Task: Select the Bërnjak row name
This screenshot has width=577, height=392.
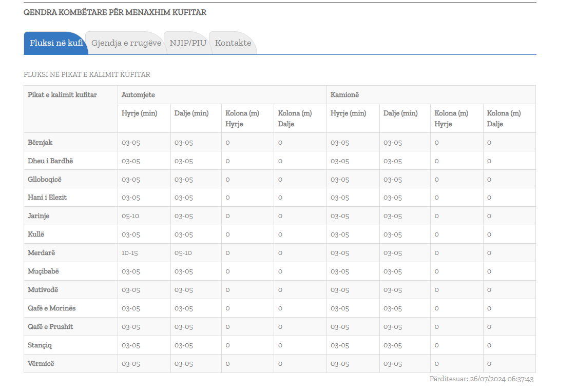Action: point(40,142)
